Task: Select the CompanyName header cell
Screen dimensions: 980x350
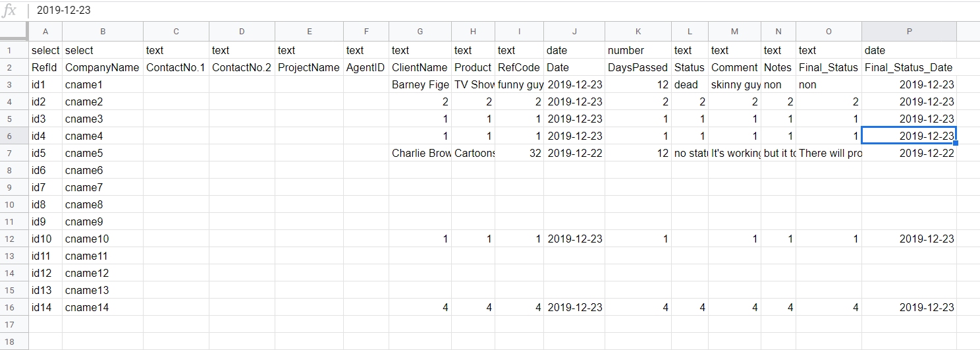Action: (x=103, y=67)
